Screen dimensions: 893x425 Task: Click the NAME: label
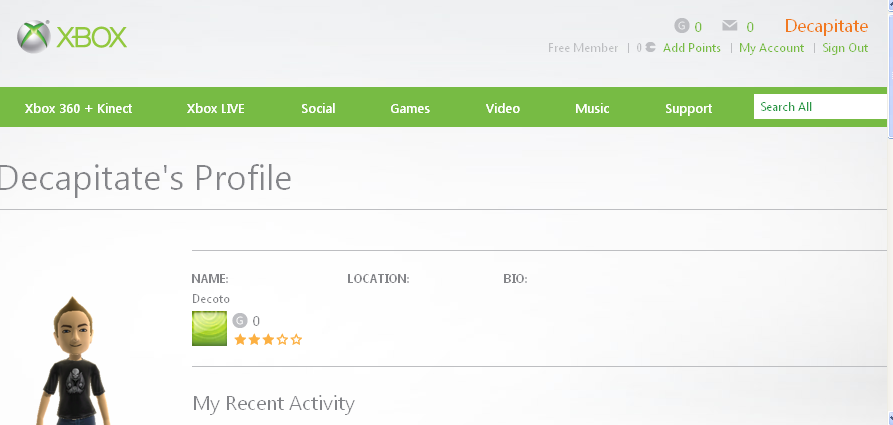210,279
